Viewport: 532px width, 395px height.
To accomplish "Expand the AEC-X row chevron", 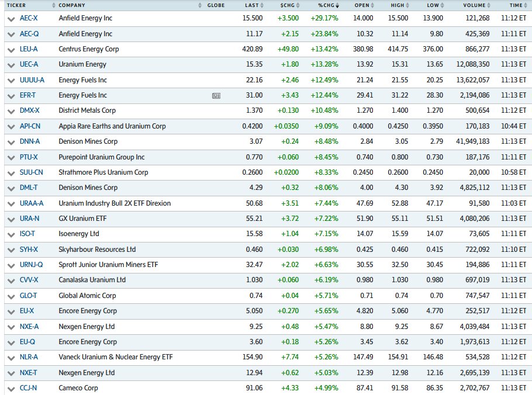I will pos(11,19).
